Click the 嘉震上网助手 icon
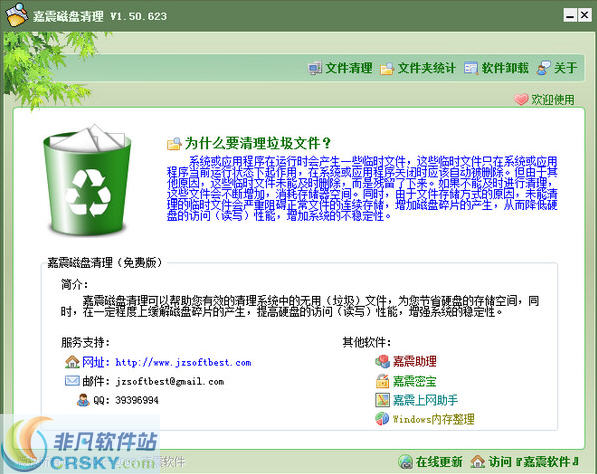 382,400
